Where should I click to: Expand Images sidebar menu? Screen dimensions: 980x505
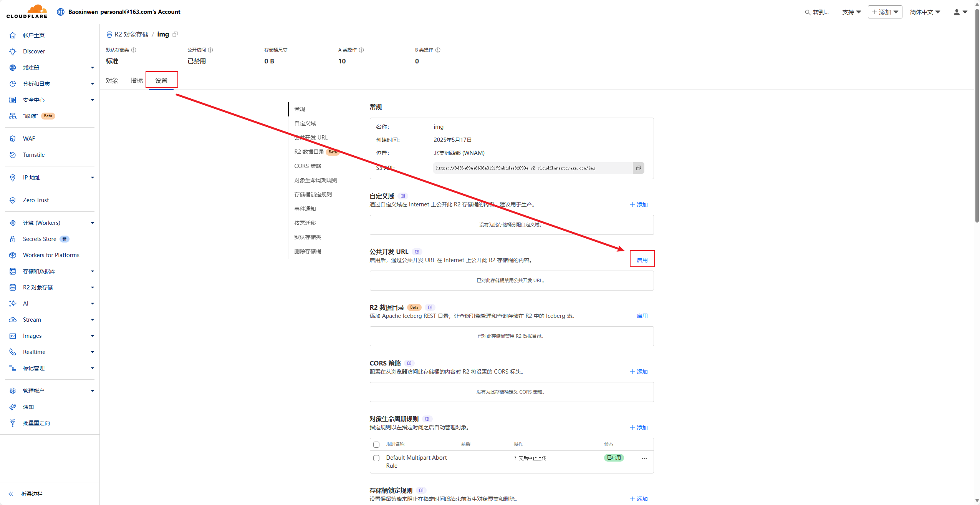93,336
